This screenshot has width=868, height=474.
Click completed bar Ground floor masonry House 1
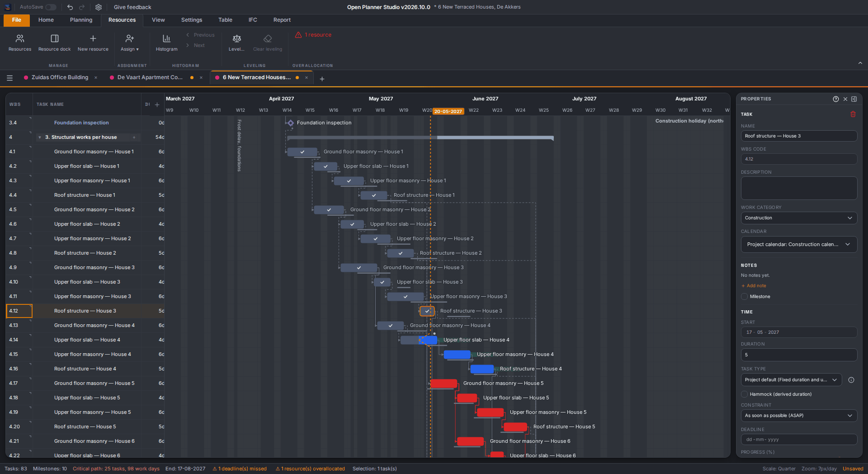pyautogui.click(x=302, y=152)
